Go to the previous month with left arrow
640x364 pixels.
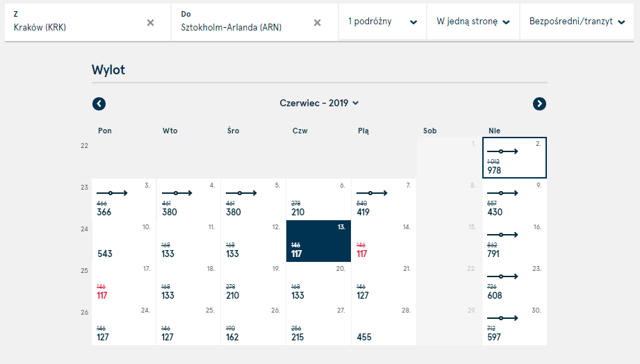pos(99,104)
